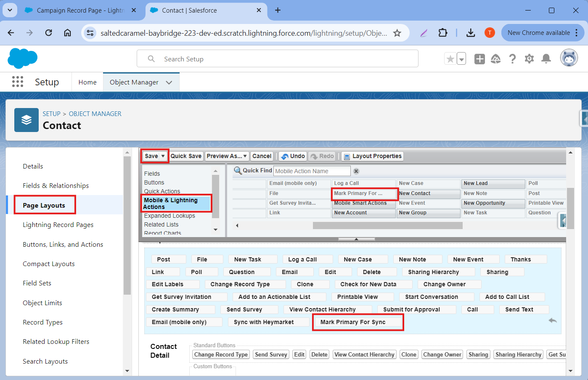Click the Quick Find magnifier icon
This screenshot has height=380, width=588.
[238, 171]
